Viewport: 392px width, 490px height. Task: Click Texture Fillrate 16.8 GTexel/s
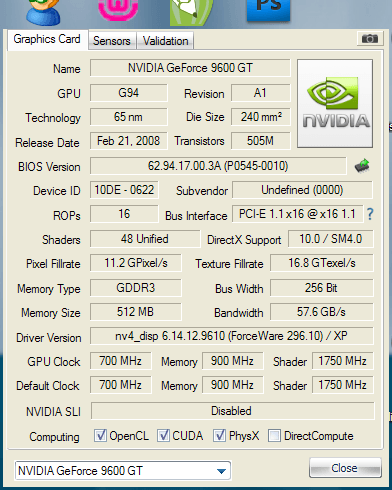pyautogui.click(x=322, y=263)
